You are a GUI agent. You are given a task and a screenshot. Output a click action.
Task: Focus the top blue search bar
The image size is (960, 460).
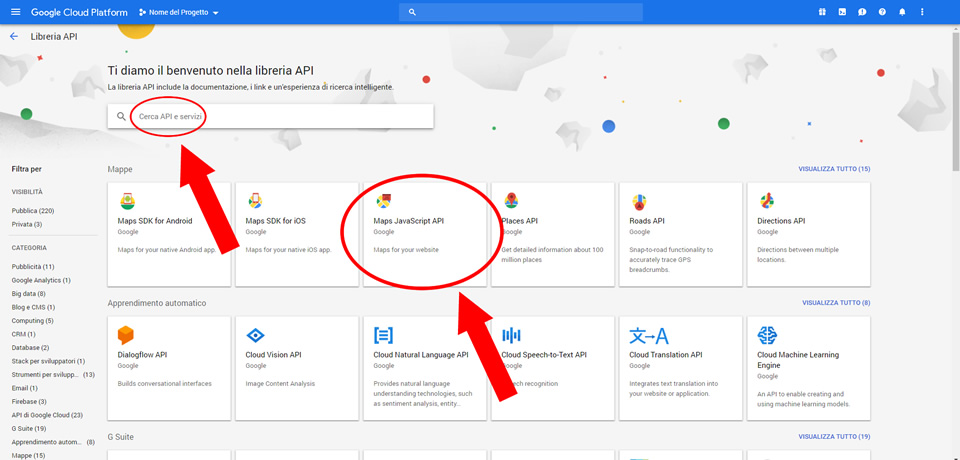coord(520,12)
